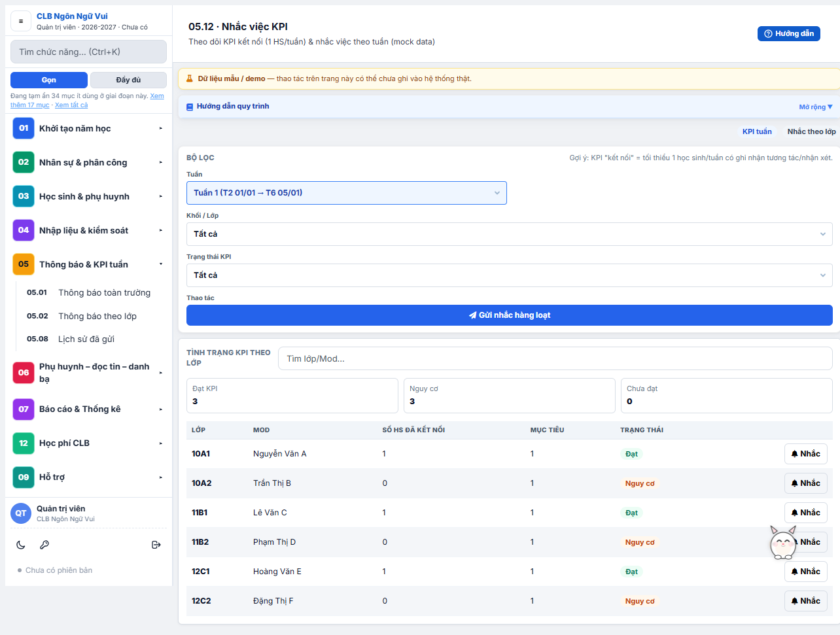Open the Khối / Lớp dropdown

point(510,234)
